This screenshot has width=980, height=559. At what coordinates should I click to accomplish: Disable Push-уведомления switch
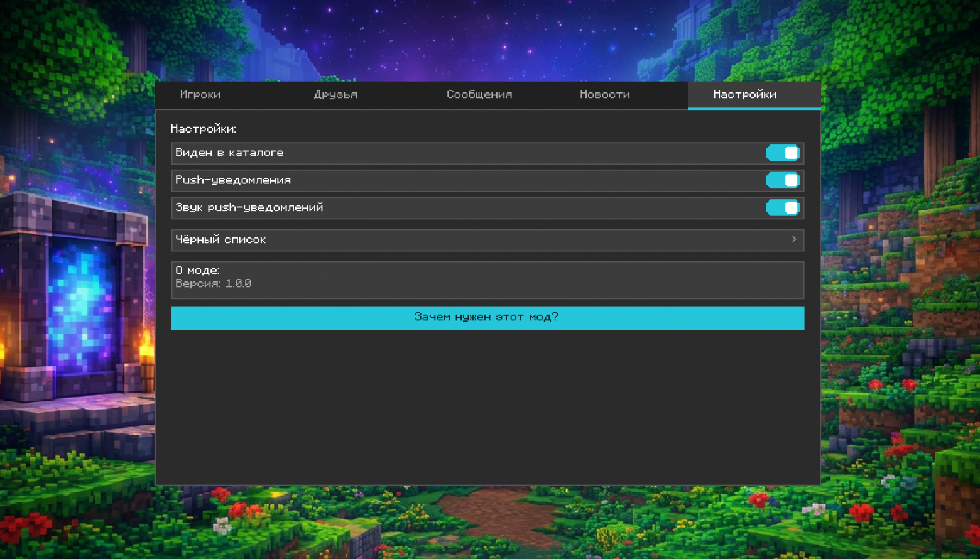point(783,181)
